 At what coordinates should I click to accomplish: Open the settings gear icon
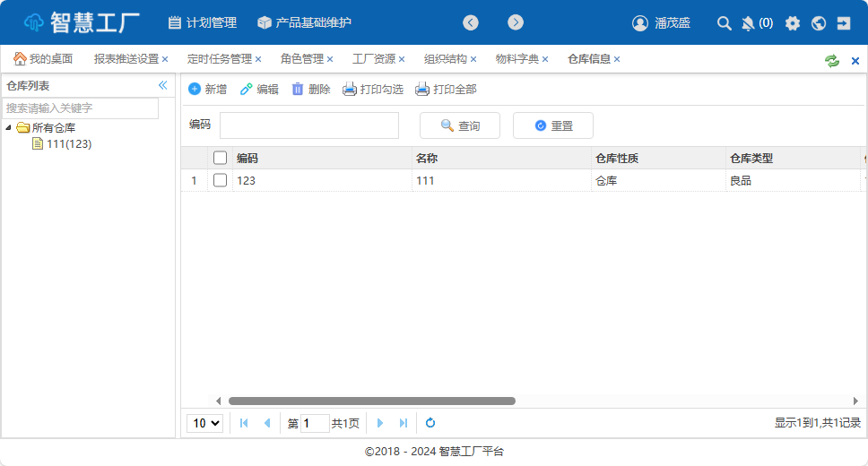point(793,23)
